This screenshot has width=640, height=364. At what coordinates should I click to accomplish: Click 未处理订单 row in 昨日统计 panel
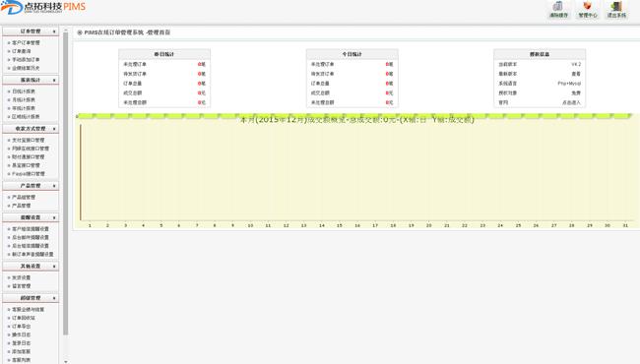pos(164,64)
